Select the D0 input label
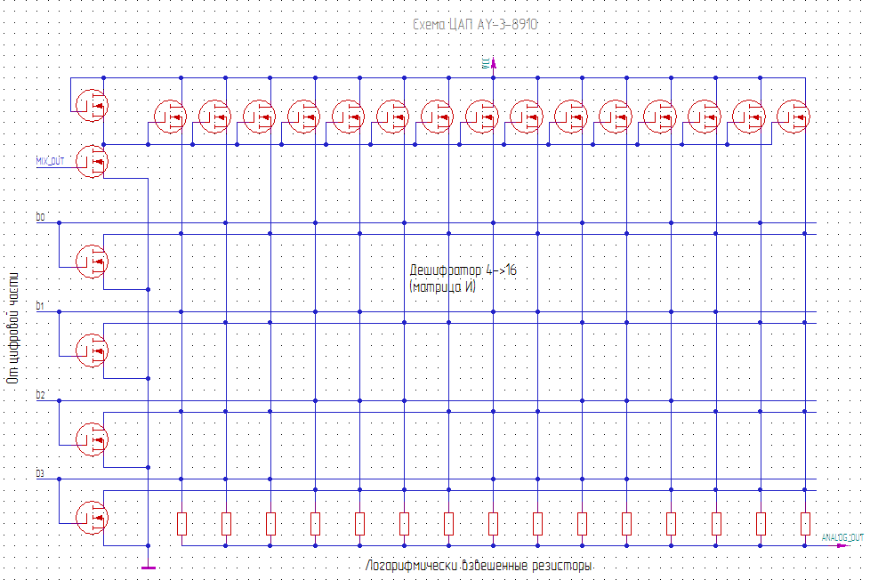Screen dimensions: 870x588 [39, 217]
